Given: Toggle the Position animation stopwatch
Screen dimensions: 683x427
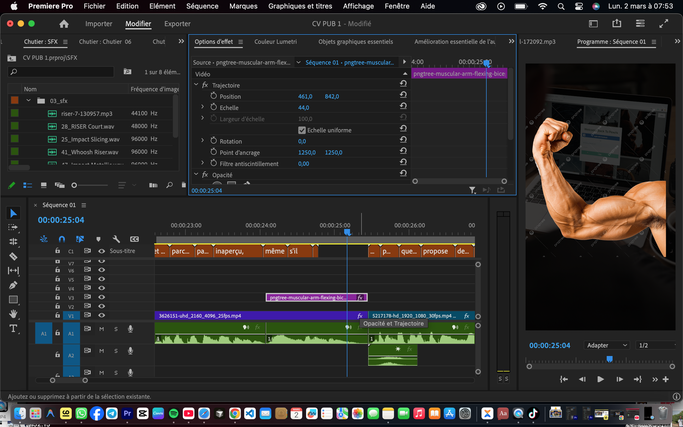Looking at the screenshot, I should click(x=213, y=96).
